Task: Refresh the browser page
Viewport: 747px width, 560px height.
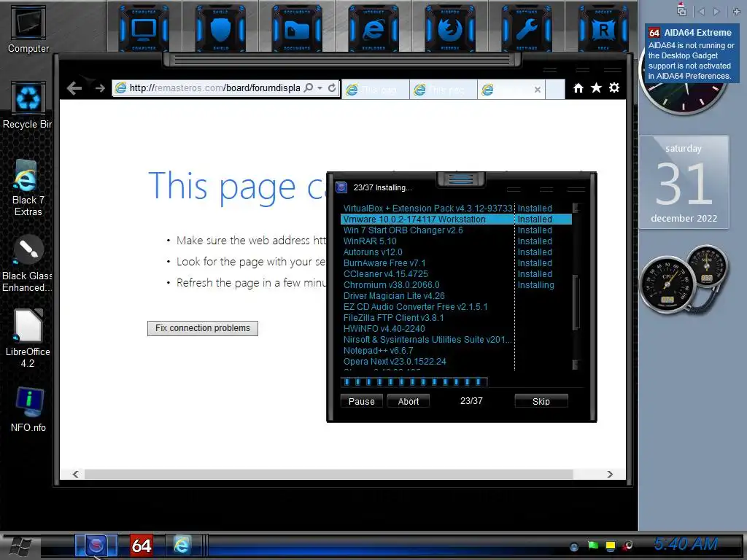Action: (332, 87)
